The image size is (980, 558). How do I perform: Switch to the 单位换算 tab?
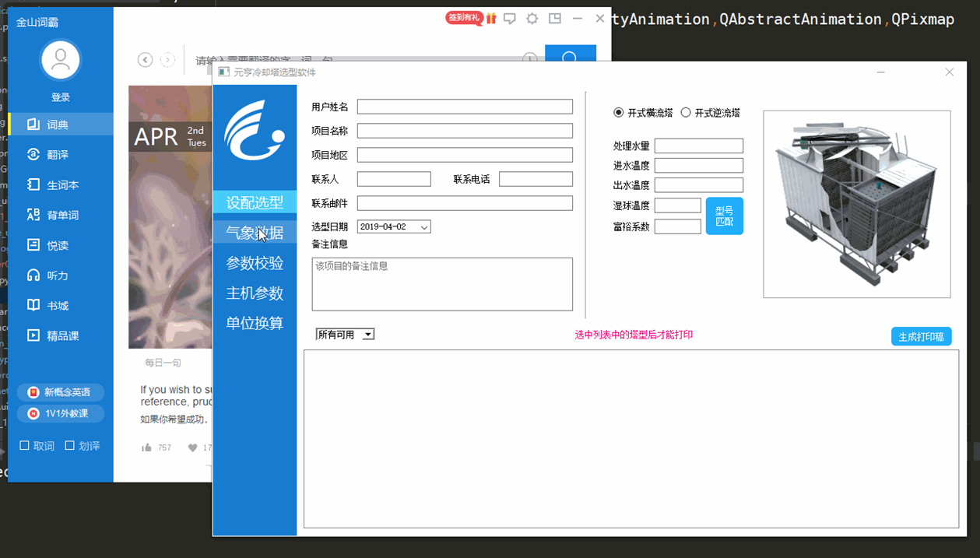point(255,323)
